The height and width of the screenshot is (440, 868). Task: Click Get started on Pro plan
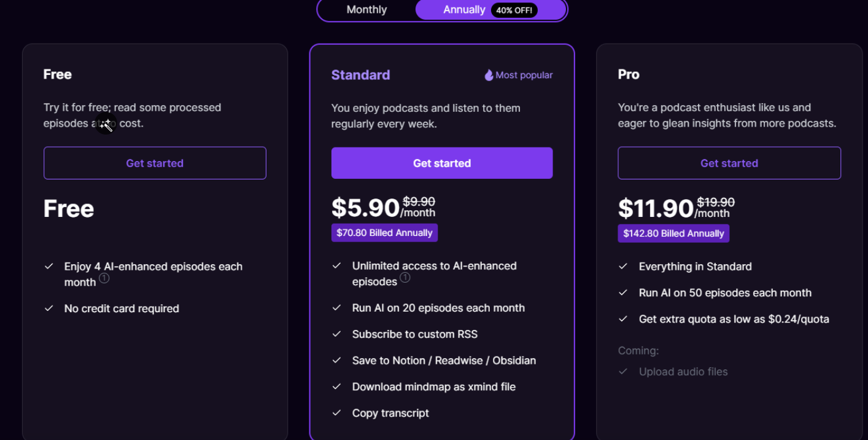[x=729, y=163]
